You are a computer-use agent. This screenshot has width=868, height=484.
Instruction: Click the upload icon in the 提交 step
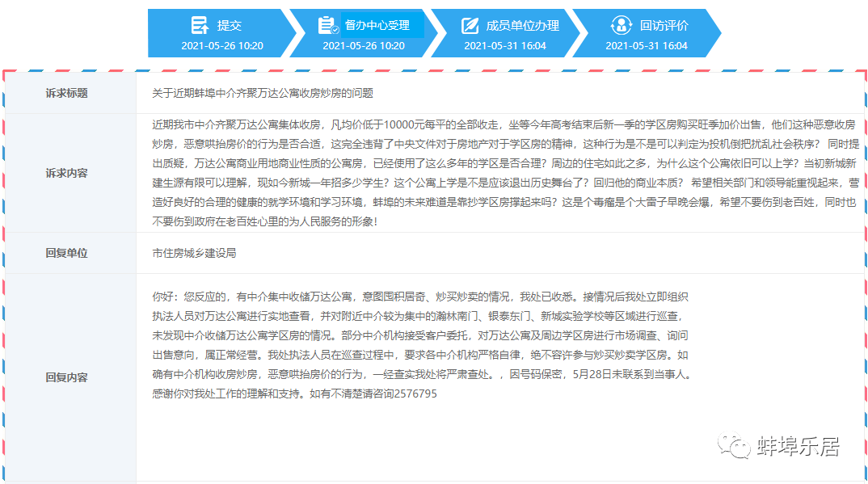(x=200, y=25)
